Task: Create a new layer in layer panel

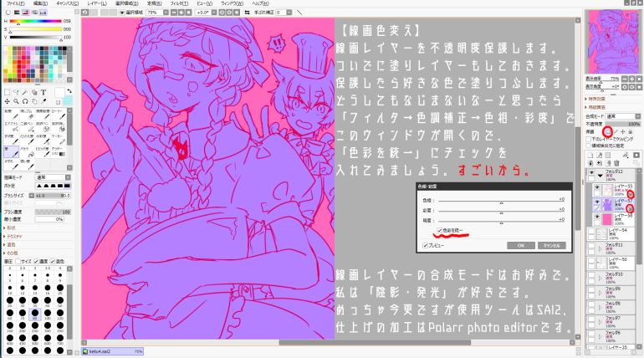Action: [590, 156]
